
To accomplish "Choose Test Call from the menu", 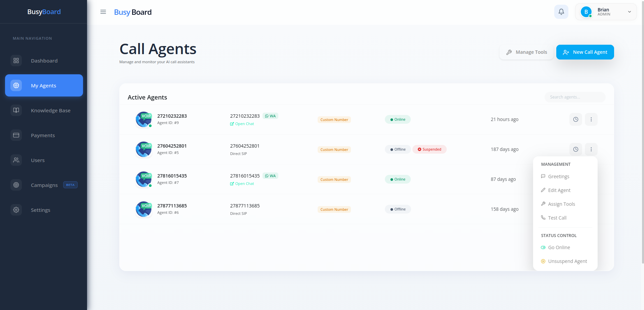I will (557, 218).
